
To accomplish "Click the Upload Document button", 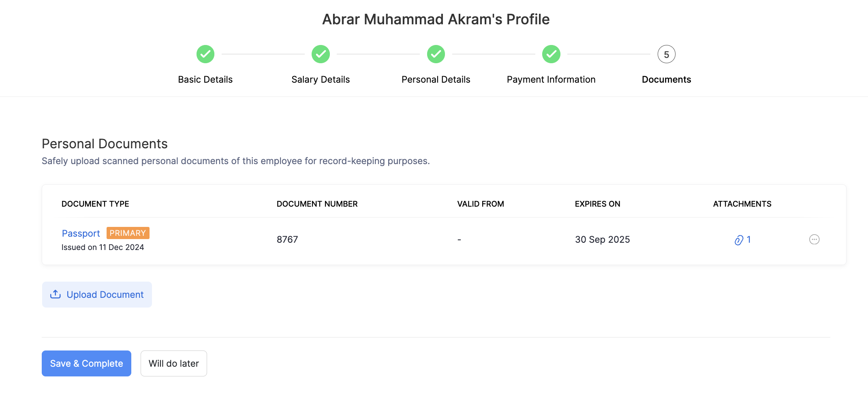I will (97, 295).
